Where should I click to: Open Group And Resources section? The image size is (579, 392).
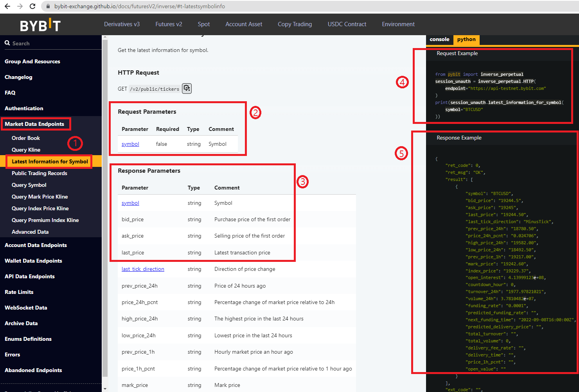click(x=32, y=61)
